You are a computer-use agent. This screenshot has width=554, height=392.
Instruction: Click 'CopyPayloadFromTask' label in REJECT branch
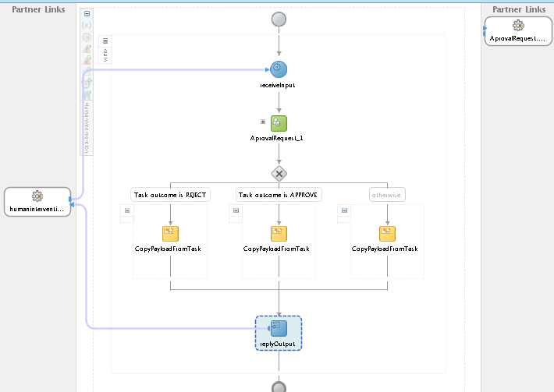168,249
